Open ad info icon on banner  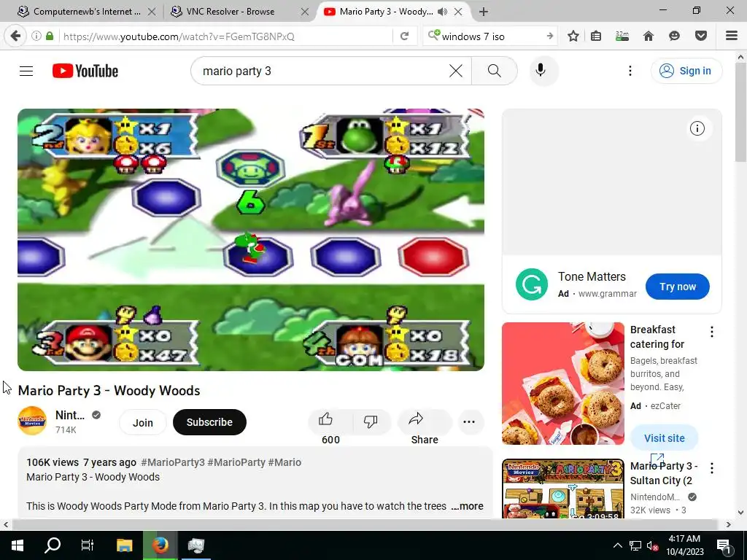point(697,128)
